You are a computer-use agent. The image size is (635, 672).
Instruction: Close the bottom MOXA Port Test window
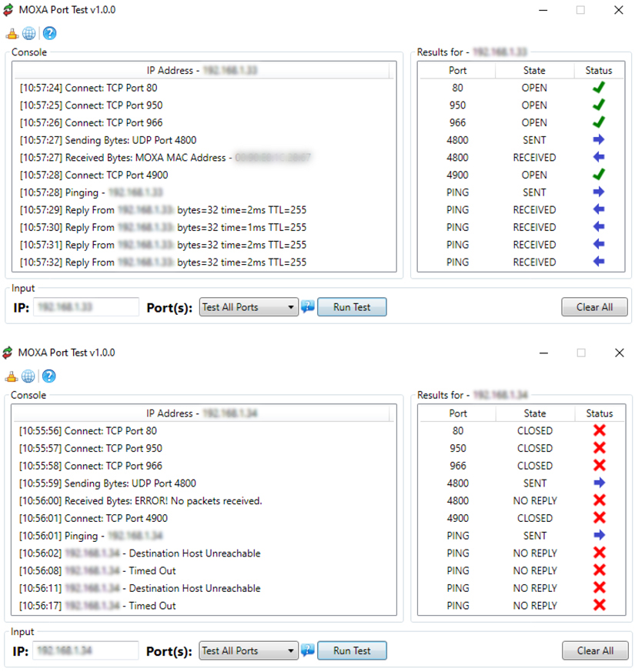(x=619, y=353)
